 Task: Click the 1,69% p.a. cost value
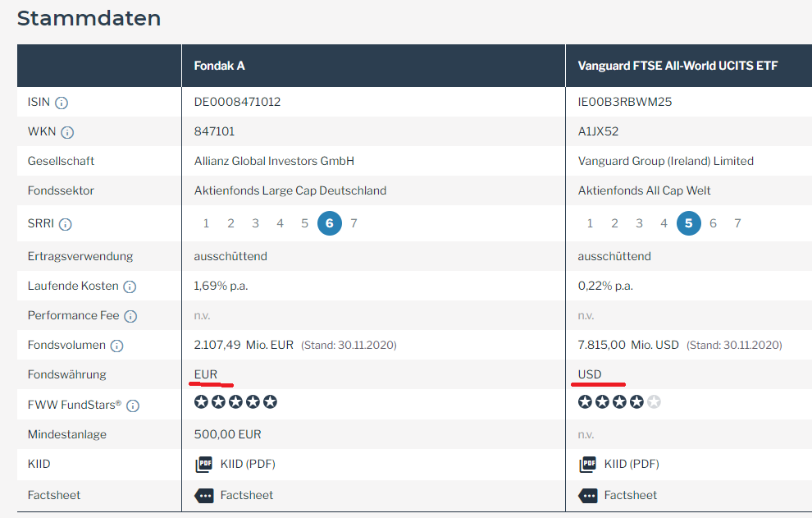pyautogui.click(x=221, y=286)
